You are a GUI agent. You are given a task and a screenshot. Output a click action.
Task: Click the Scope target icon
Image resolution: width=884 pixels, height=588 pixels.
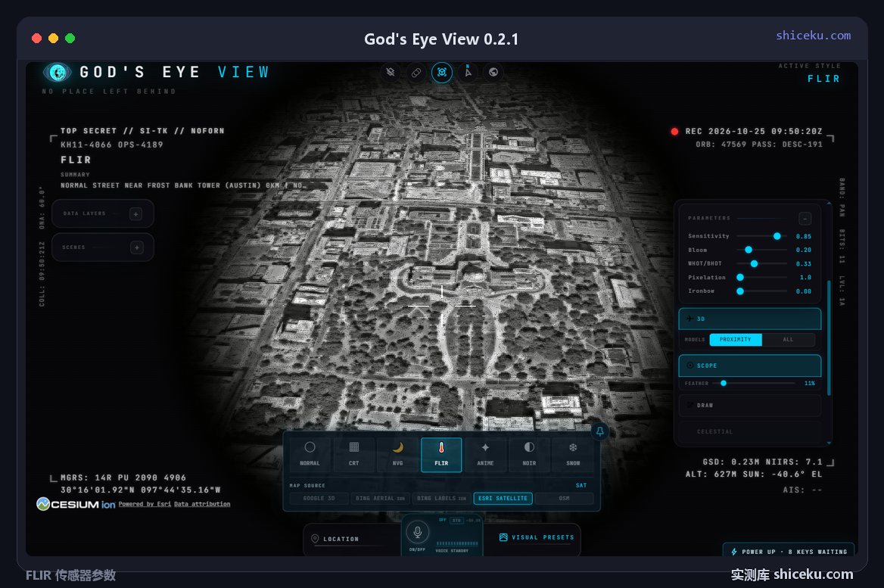coord(690,366)
